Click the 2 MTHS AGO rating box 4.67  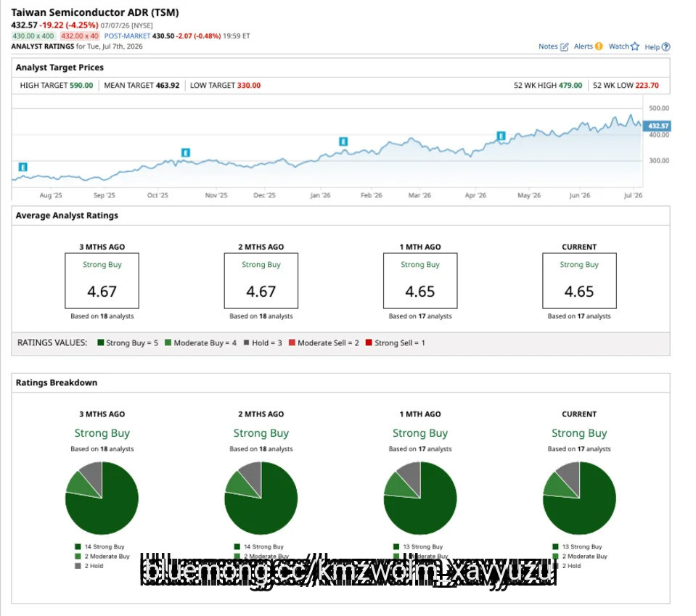(261, 281)
